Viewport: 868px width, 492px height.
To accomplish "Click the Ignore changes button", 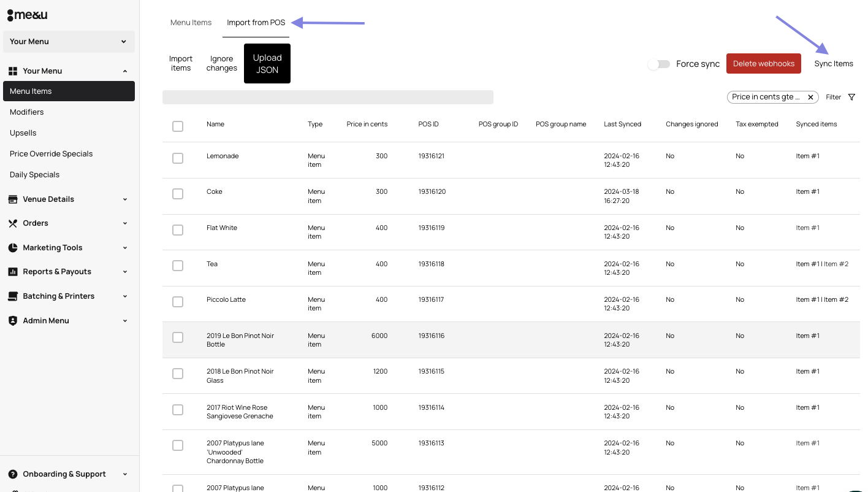I will 221,63.
